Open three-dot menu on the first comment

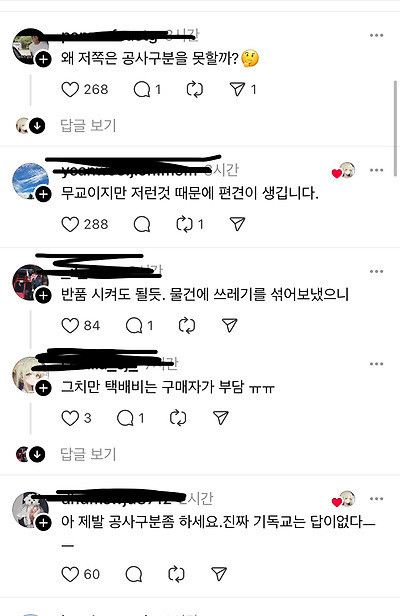pos(376,35)
